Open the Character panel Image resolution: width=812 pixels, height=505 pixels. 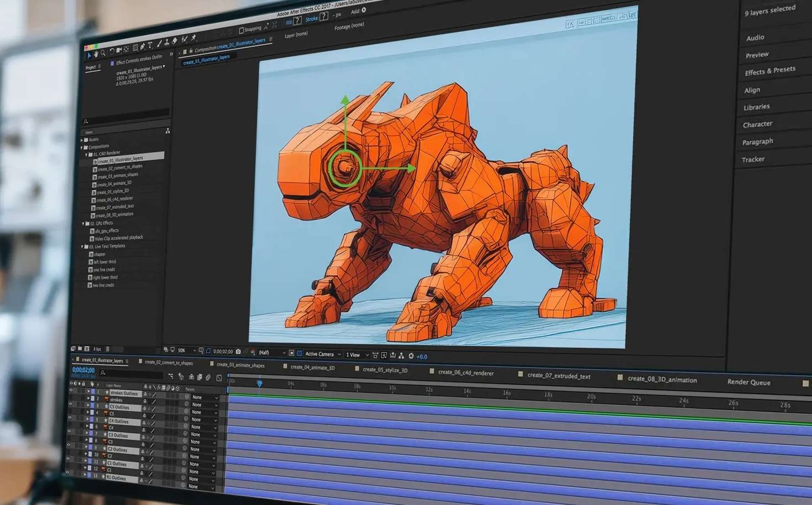click(x=757, y=124)
